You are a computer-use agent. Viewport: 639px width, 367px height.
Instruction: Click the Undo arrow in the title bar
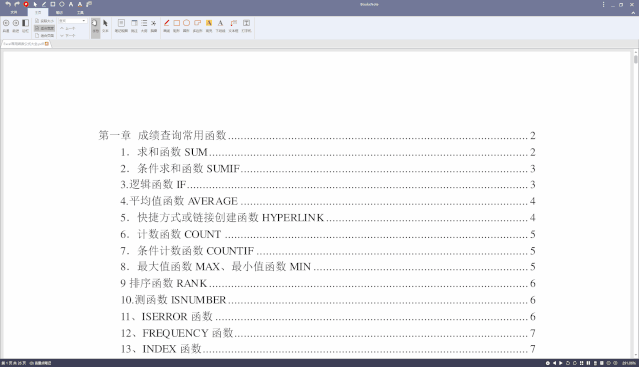pyautogui.click(x=8, y=4)
